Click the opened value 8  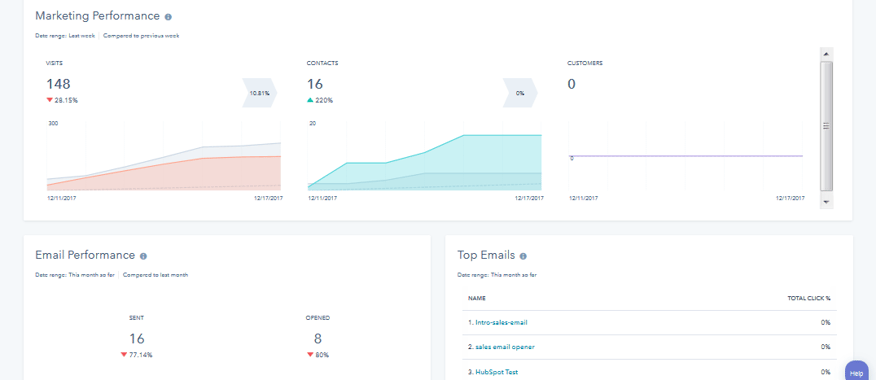[317, 339]
